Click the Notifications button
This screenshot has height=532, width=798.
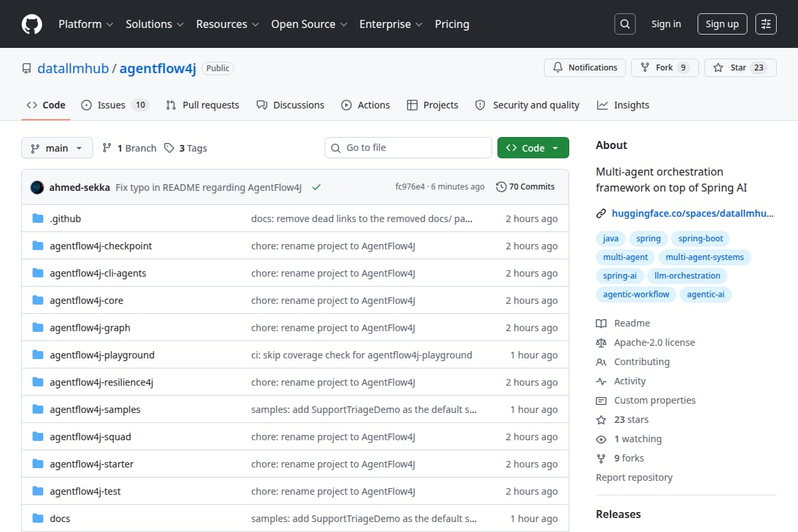(x=585, y=68)
